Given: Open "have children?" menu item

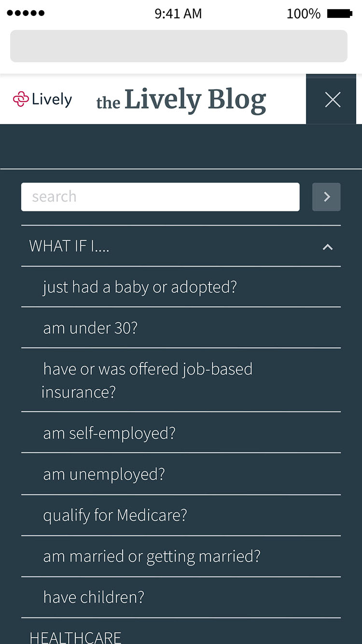Looking at the screenshot, I should (94, 598).
